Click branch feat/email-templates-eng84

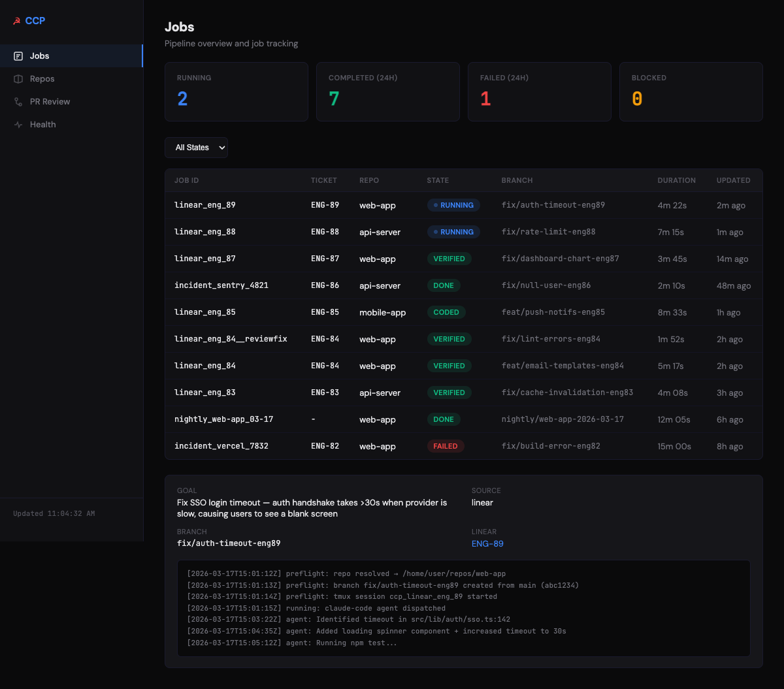coord(563,366)
